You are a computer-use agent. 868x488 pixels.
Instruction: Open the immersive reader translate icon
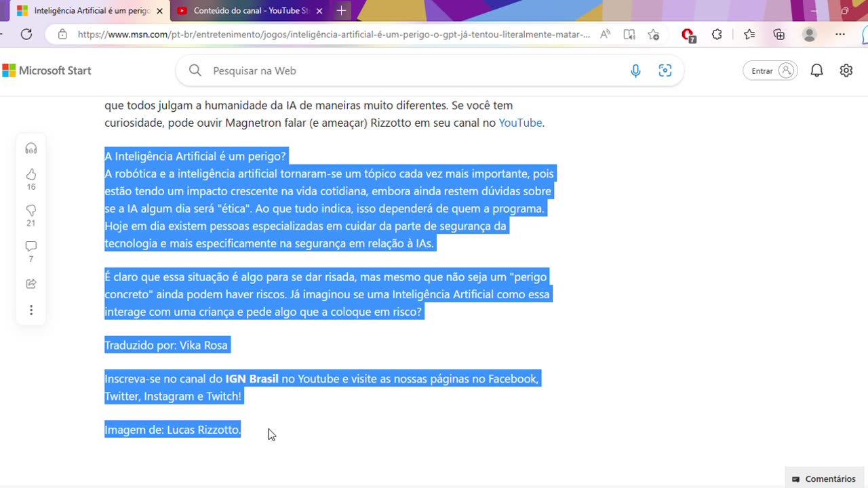tap(629, 35)
